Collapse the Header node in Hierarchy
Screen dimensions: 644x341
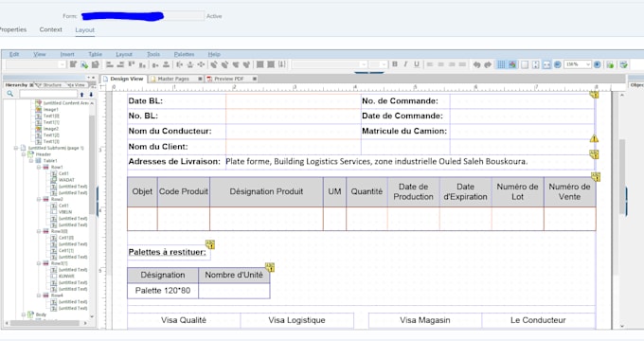[24, 154]
